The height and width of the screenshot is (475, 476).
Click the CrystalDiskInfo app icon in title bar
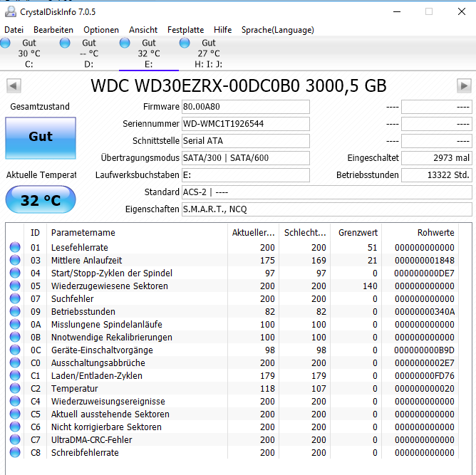(x=11, y=11)
